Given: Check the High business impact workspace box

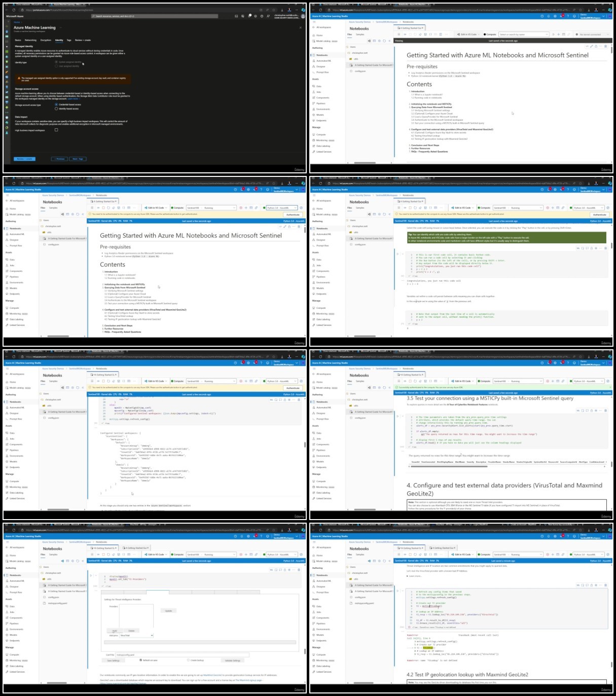Looking at the screenshot, I should point(56,130).
